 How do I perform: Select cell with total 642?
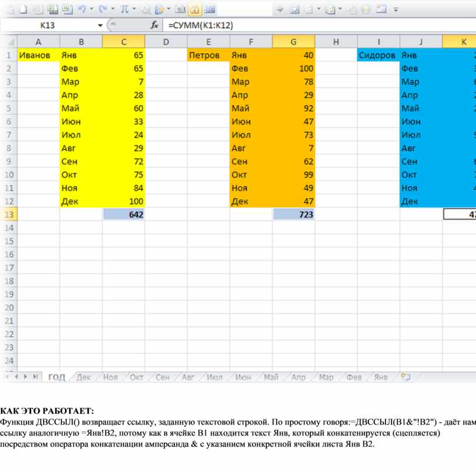pyautogui.click(x=124, y=215)
